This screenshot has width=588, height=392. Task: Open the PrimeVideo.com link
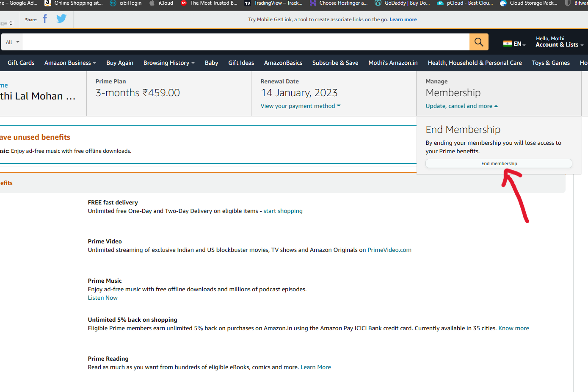[389, 250]
